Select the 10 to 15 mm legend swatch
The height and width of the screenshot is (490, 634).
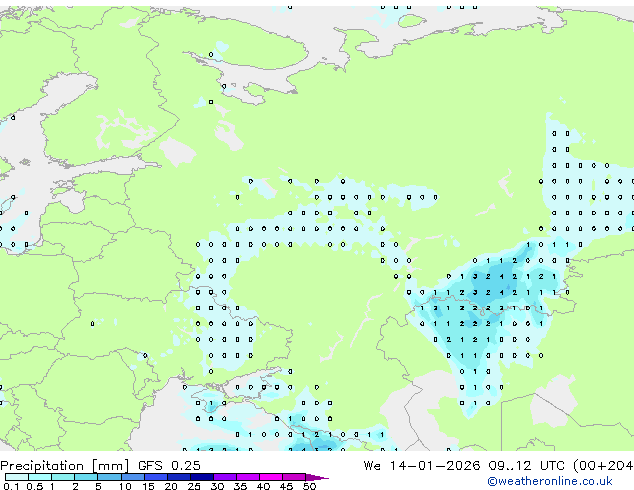[x=133, y=477]
